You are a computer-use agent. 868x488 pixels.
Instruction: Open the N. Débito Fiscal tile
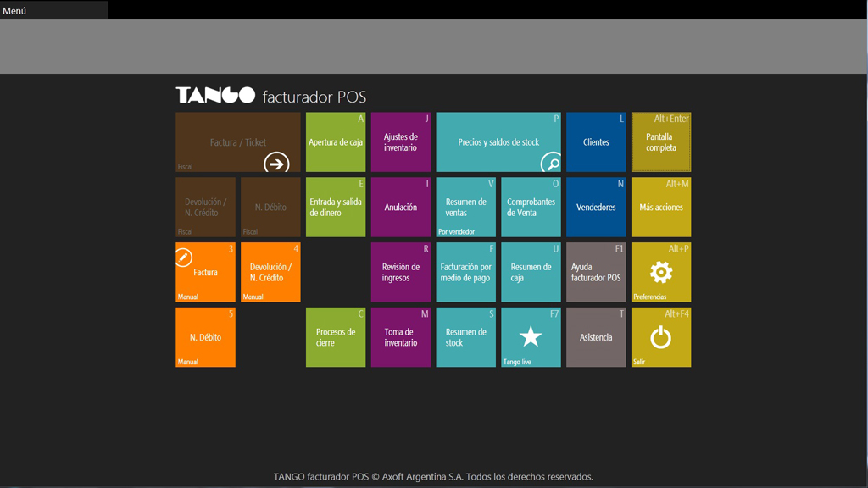(270, 207)
